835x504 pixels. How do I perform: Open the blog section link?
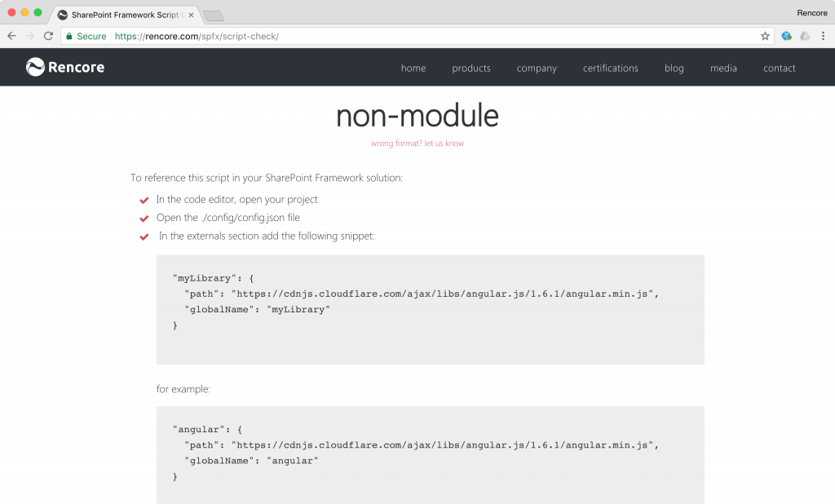(x=674, y=68)
